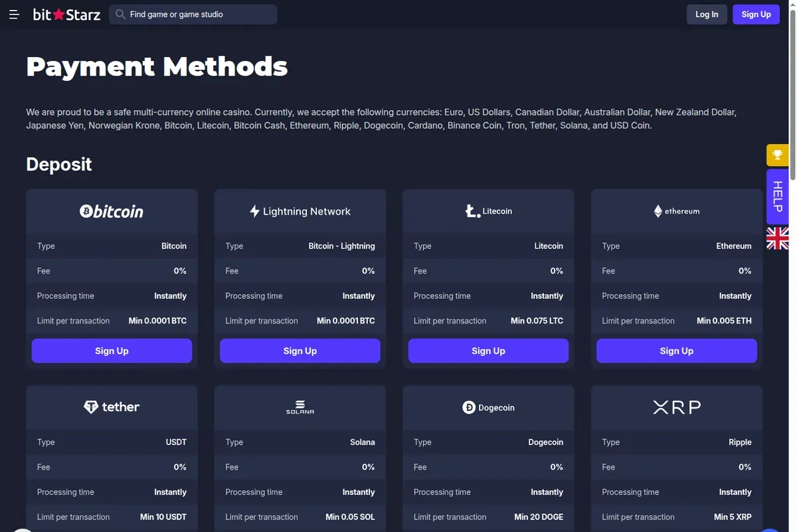Click the Solana logo
Image resolution: width=797 pixels, height=532 pixels.
point(300,407)
